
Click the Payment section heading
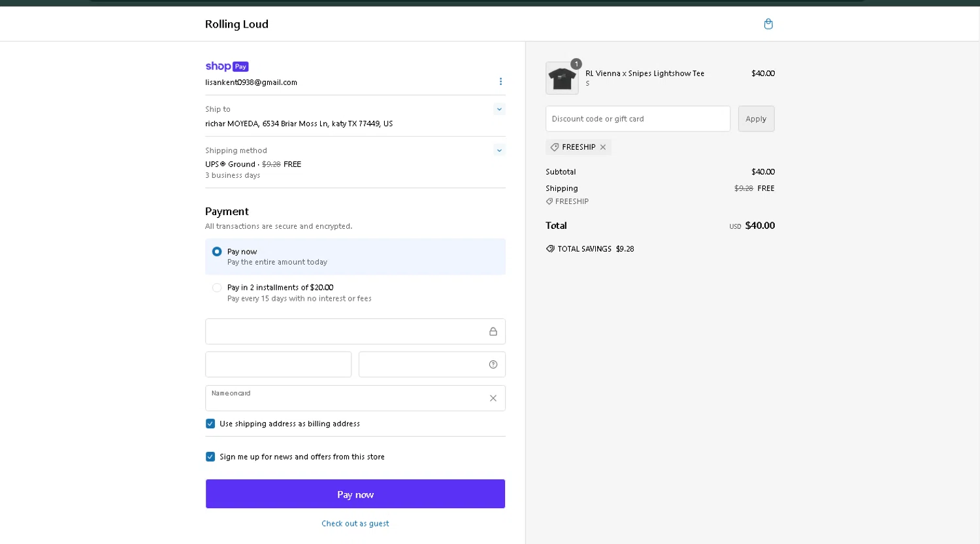click(x=227, y=211)
